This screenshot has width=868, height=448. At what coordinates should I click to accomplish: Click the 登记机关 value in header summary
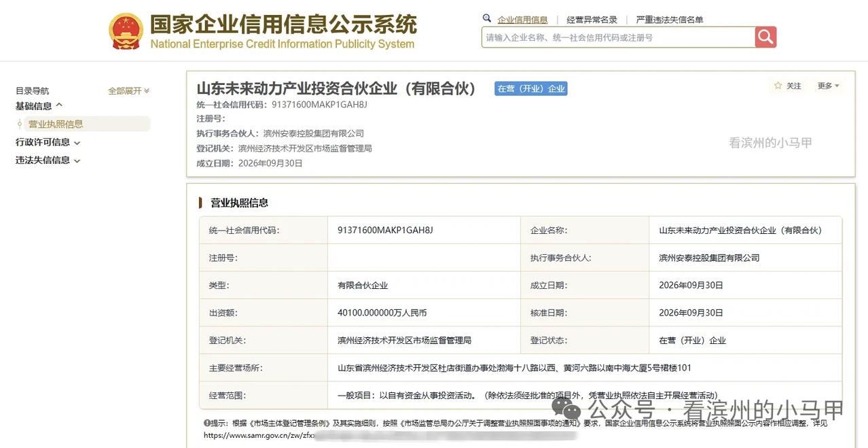[305, 148]
